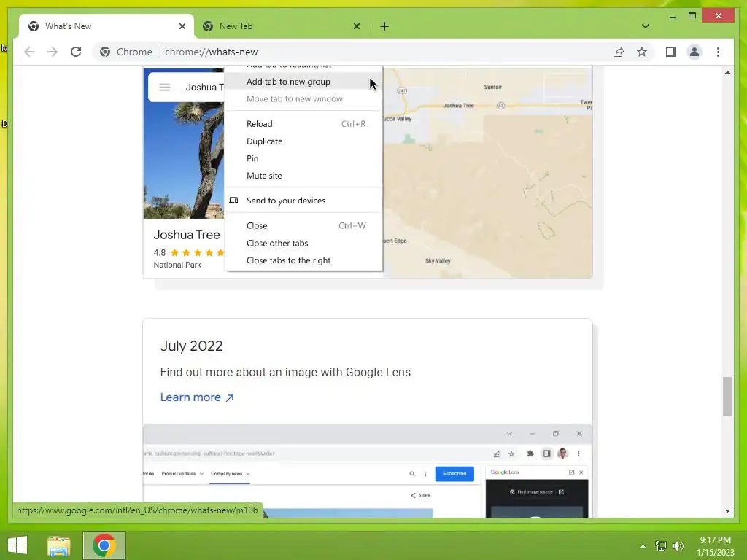Click the Joshua Tree map image
The width and height of the screenshot is (747, 560).
488,173
